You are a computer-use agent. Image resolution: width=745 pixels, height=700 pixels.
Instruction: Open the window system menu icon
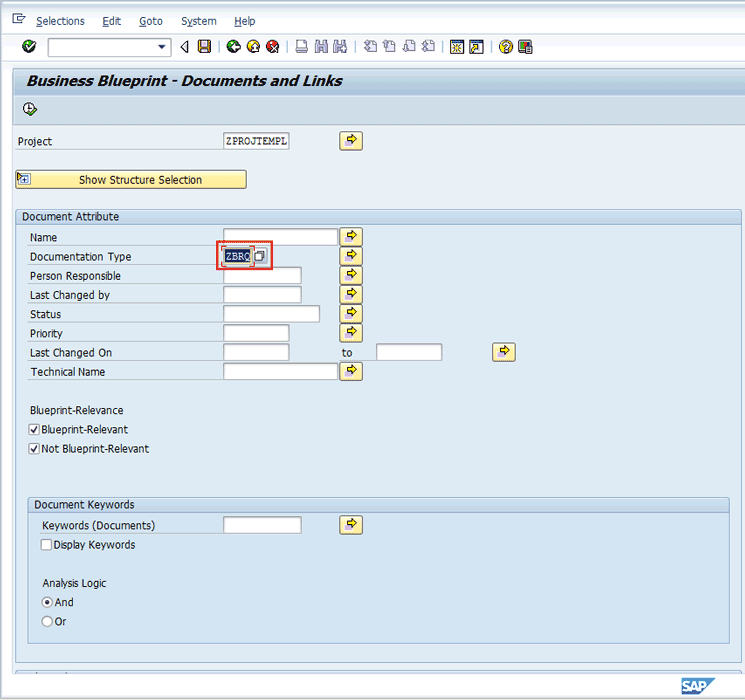point(19,19)
